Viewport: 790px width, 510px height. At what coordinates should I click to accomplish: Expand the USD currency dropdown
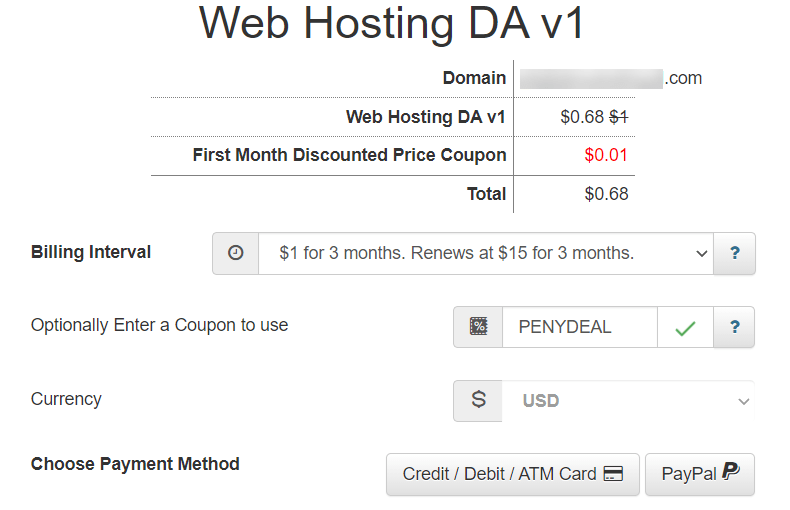pyautogui.click(x=628, y=401)
